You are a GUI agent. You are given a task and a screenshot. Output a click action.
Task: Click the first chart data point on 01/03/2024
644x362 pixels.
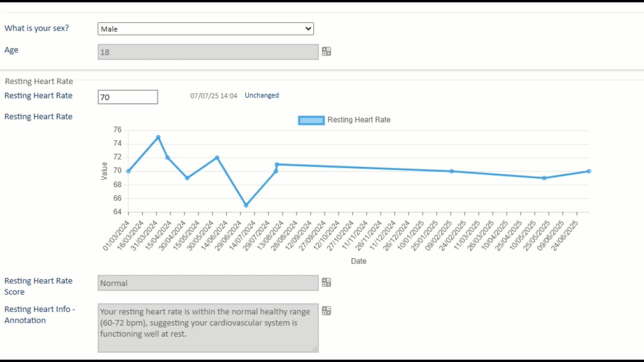pos(128,171)
